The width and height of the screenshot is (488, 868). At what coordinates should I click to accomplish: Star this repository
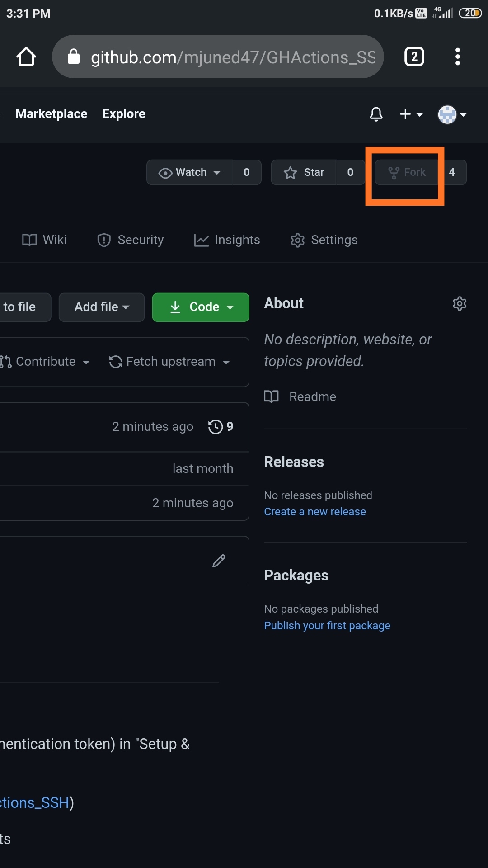tap(304, 172)
